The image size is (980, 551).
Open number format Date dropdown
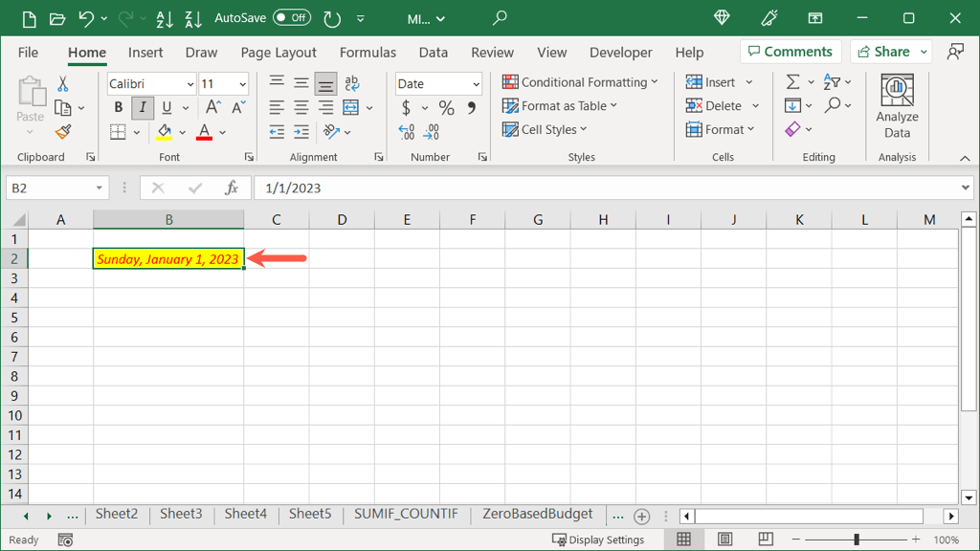[x=476, y=84]
